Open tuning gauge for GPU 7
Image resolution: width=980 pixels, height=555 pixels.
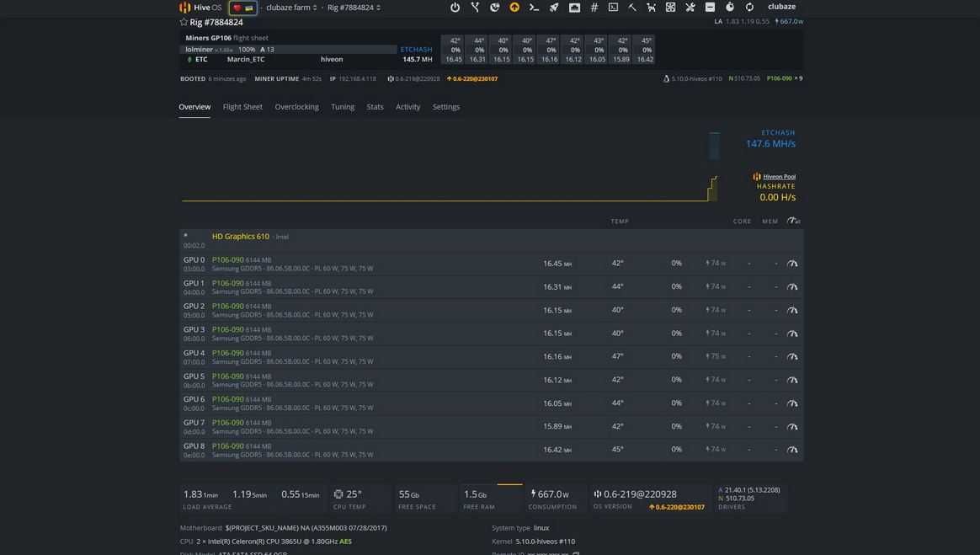[x=792, y=427]
